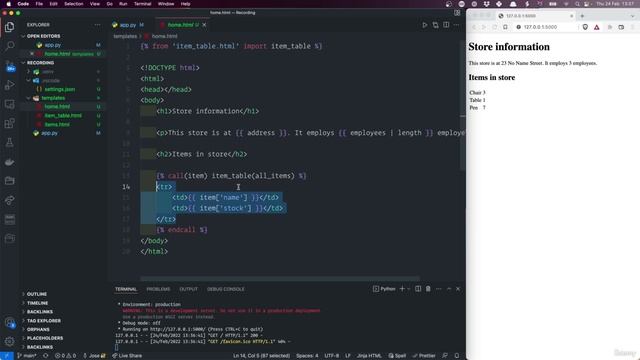This screenshot has width=640, height=360.
Task: Open the Docker view in activity bar
Action: click(9, 162)
